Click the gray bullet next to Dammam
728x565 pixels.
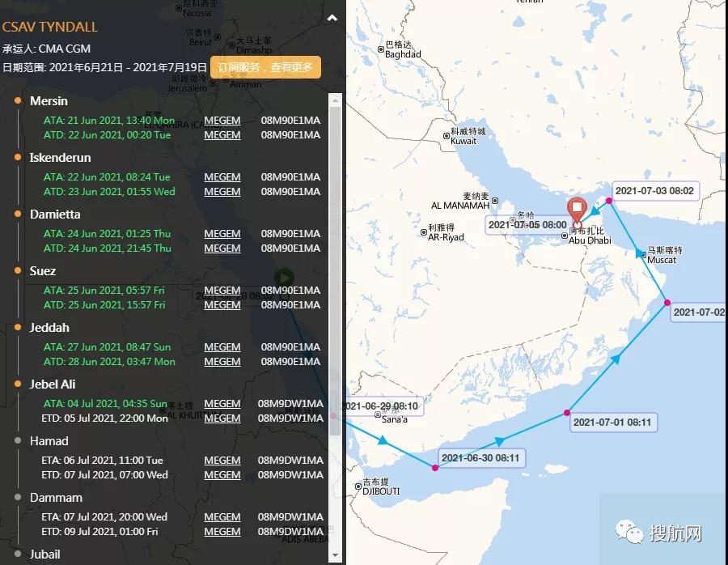coord(18,498)
